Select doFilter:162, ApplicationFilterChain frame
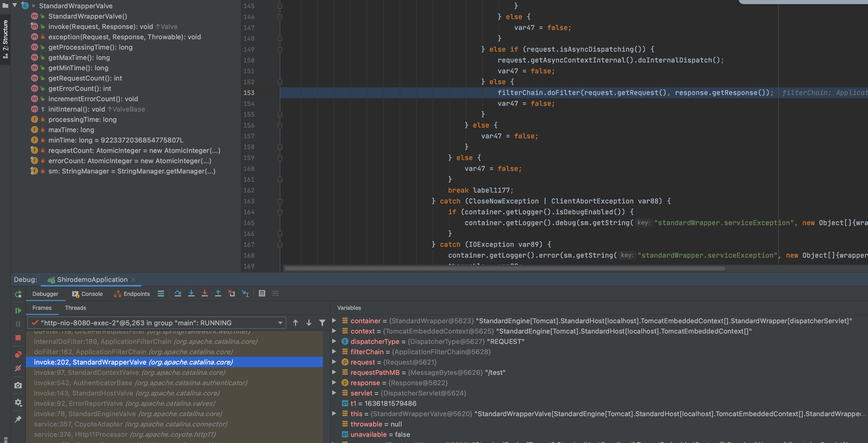Image resolution: width=868 pixels, height=443 pixels. click(x=174, y=352)
